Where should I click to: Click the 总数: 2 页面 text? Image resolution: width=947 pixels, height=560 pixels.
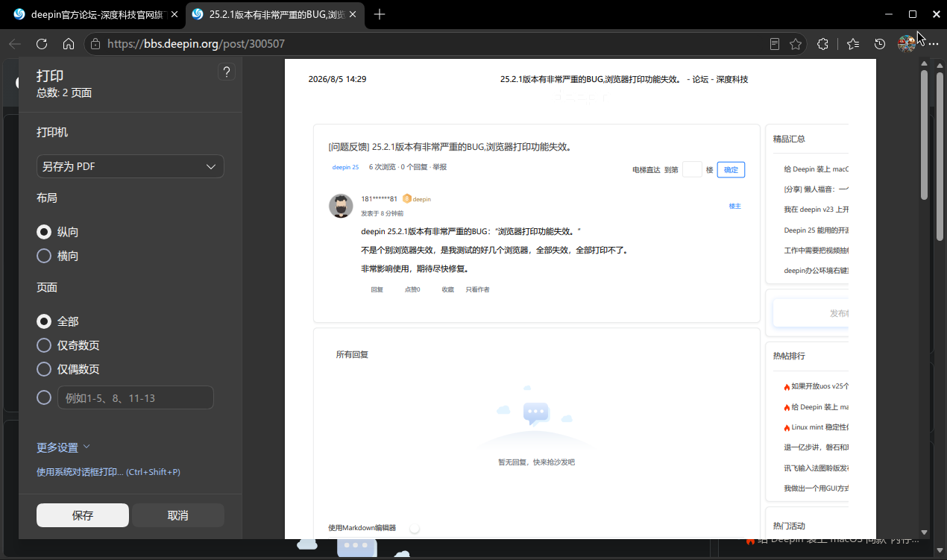tap(64, 93)
